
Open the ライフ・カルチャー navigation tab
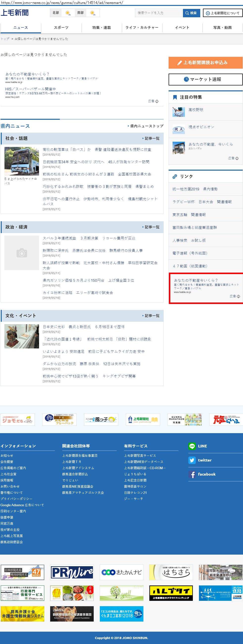coord(142,27)
